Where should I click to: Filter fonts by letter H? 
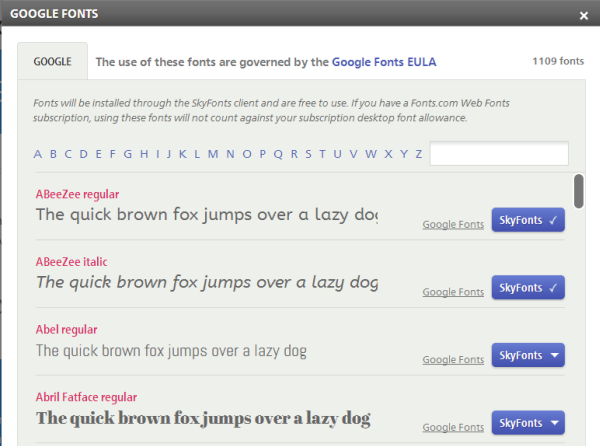pos(144,154)
